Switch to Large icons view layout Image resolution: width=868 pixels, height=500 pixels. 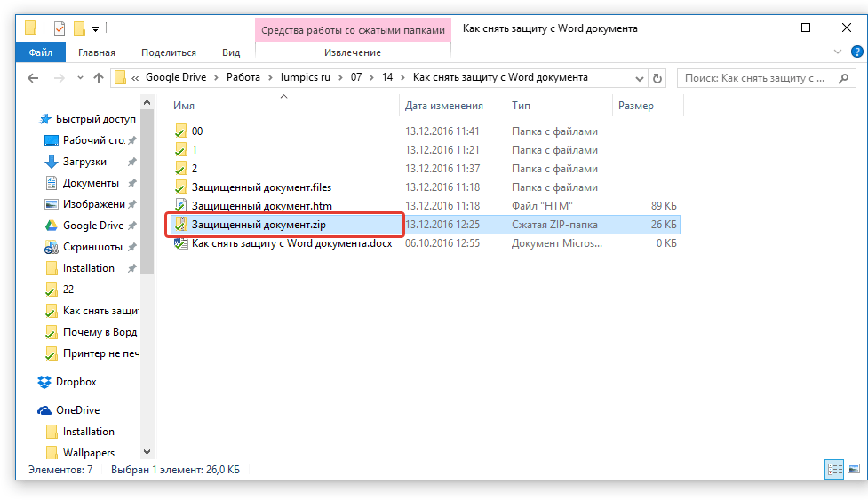click(x=854, y=468)
